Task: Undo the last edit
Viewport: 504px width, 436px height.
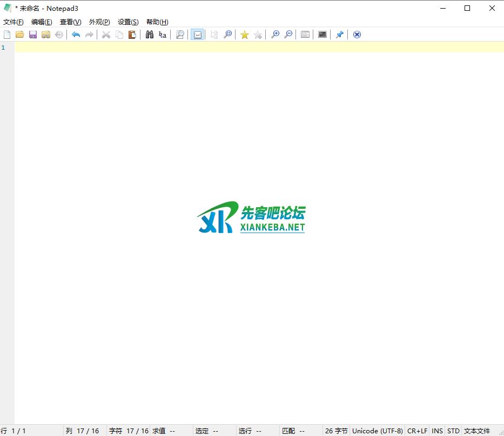Action: [x=76, y=35]
